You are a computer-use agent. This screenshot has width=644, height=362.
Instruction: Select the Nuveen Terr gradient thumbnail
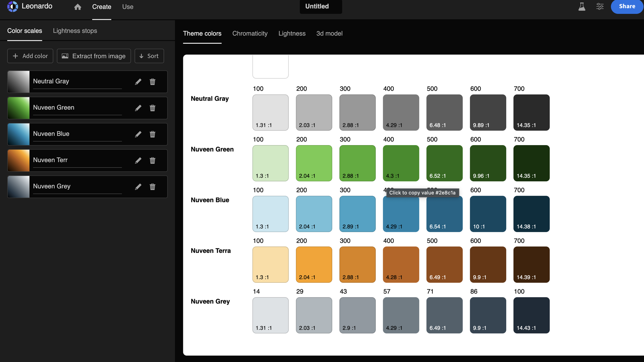[x=19, y=161]
